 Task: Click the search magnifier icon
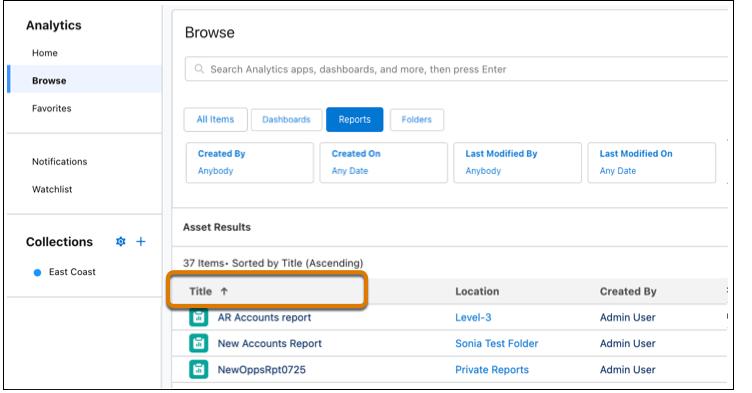point(199,69)
